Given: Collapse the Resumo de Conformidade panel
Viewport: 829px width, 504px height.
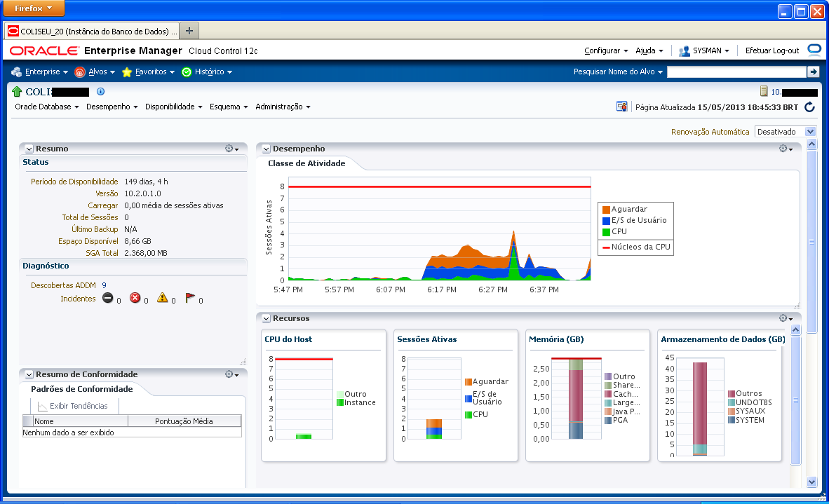Looking at the screenshot, I should click(x=29, y=374).
